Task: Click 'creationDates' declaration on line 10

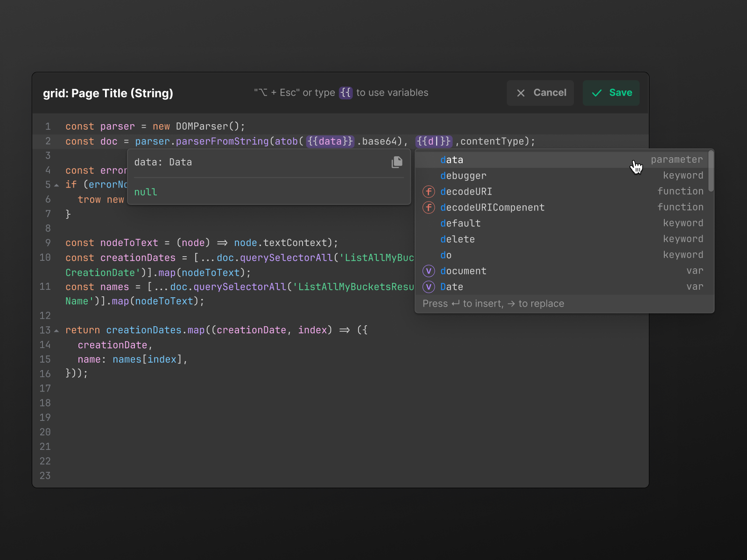Action: coord(138,258)
